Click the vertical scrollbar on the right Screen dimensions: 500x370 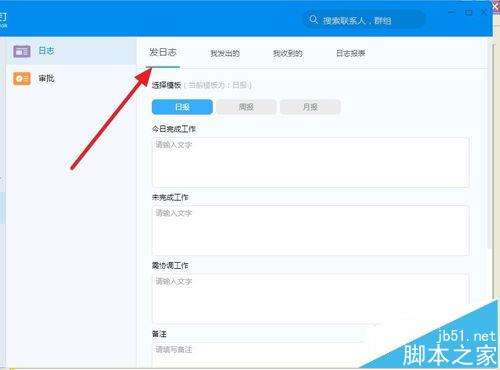tap(489, 143)
